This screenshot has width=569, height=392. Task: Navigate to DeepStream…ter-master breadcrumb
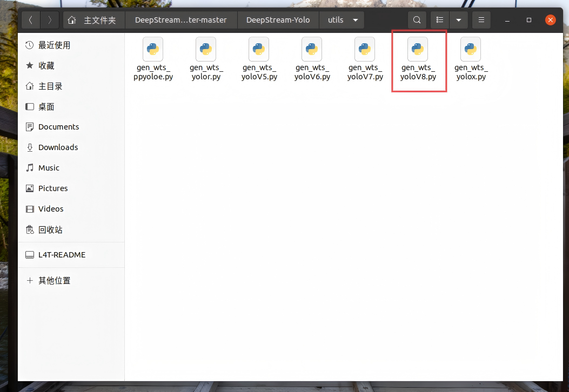(180, 20)
